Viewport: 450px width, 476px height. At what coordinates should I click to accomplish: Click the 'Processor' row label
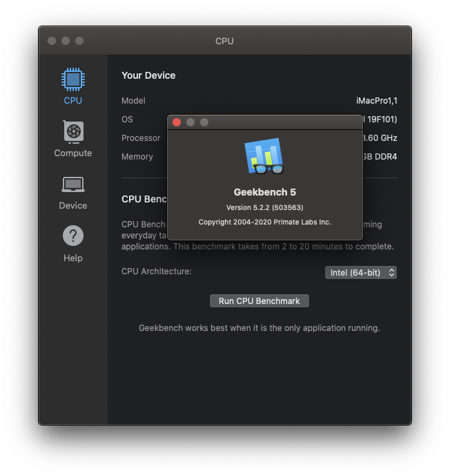point(141,138)
